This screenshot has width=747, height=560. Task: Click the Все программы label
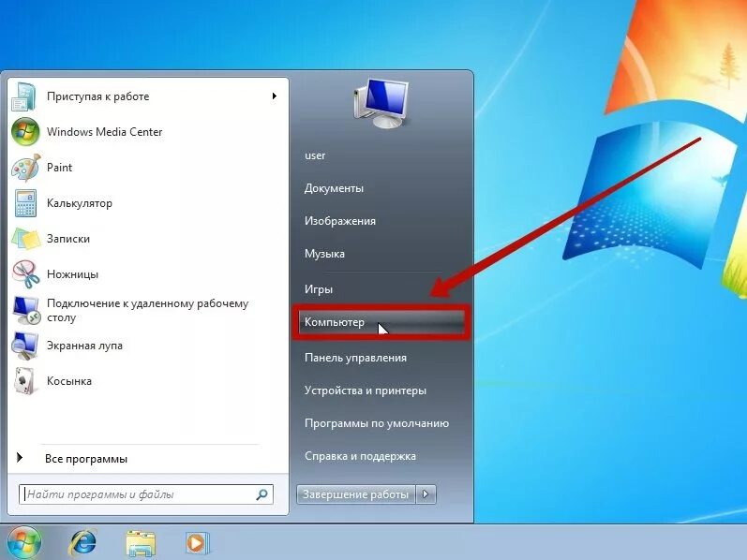click(86, 459)
